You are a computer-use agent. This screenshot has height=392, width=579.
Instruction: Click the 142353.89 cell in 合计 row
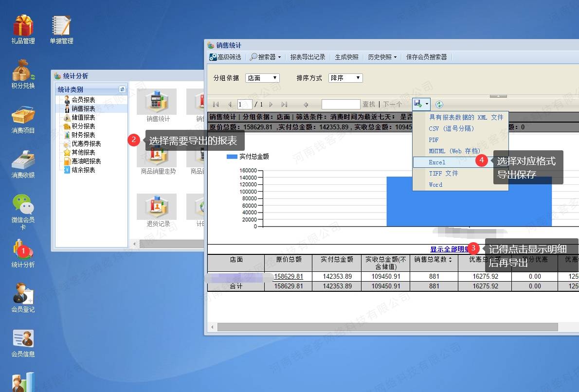tap(337, 286)
